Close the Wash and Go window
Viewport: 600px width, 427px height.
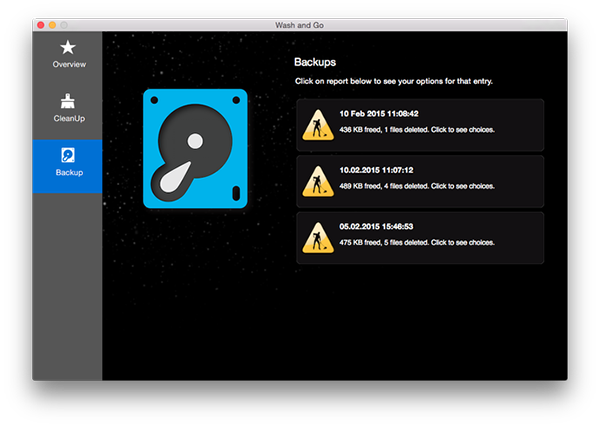tap(41, 25)
